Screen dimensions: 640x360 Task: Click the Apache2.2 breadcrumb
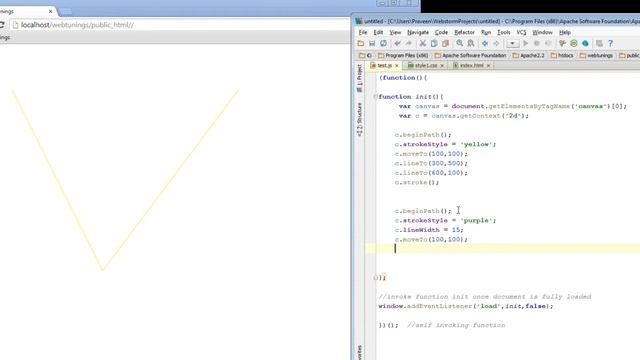(x=529, y=56)
